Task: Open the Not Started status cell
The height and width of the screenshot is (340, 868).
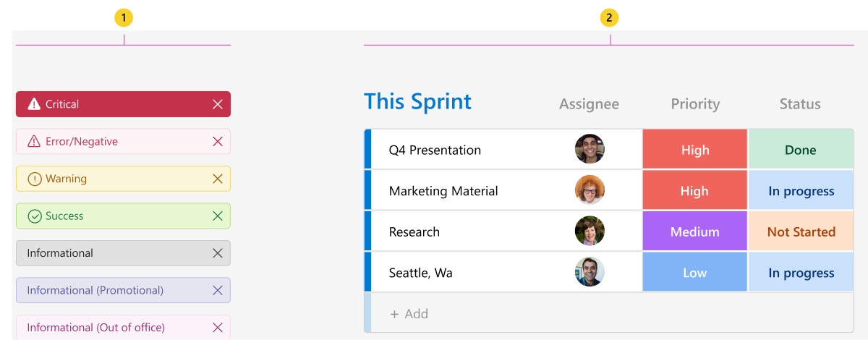Action: pos(801,231)
